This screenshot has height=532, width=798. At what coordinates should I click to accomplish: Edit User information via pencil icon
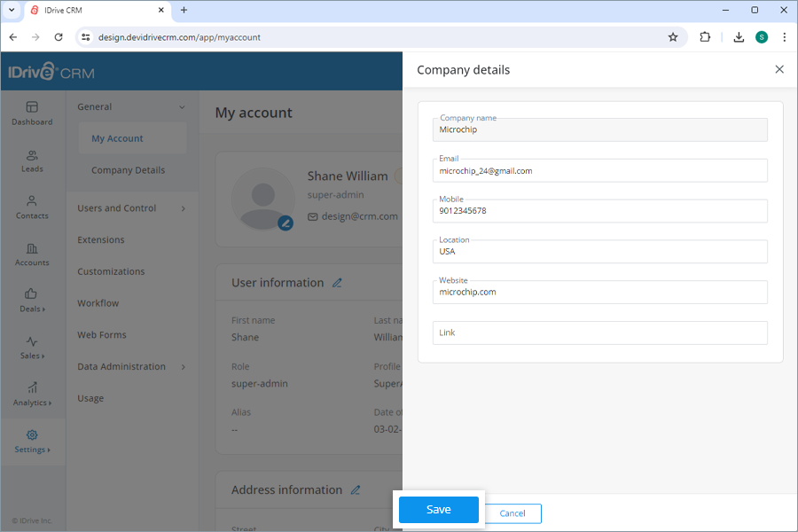336,282
